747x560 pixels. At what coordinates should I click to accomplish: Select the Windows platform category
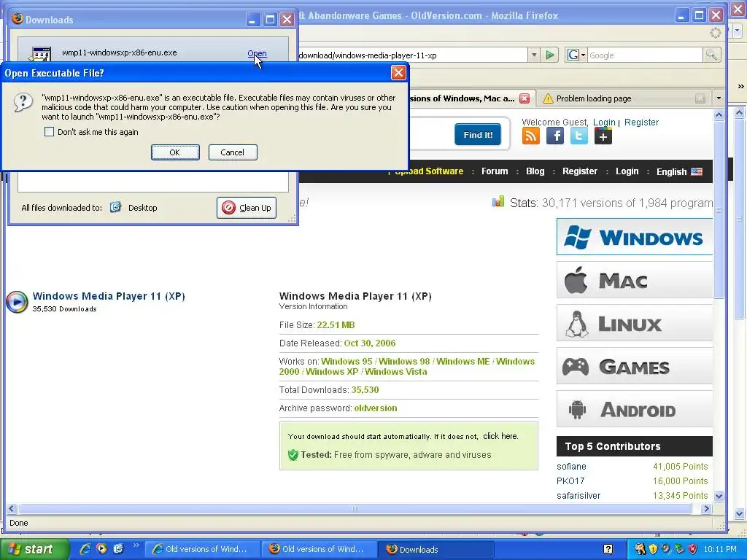(635, 237)
